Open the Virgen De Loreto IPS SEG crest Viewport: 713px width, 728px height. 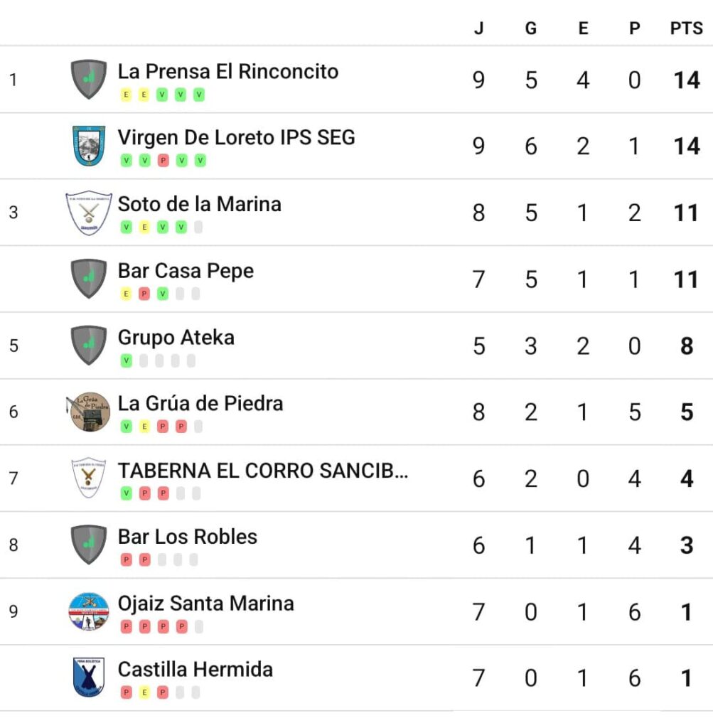(x=89, y=146)
